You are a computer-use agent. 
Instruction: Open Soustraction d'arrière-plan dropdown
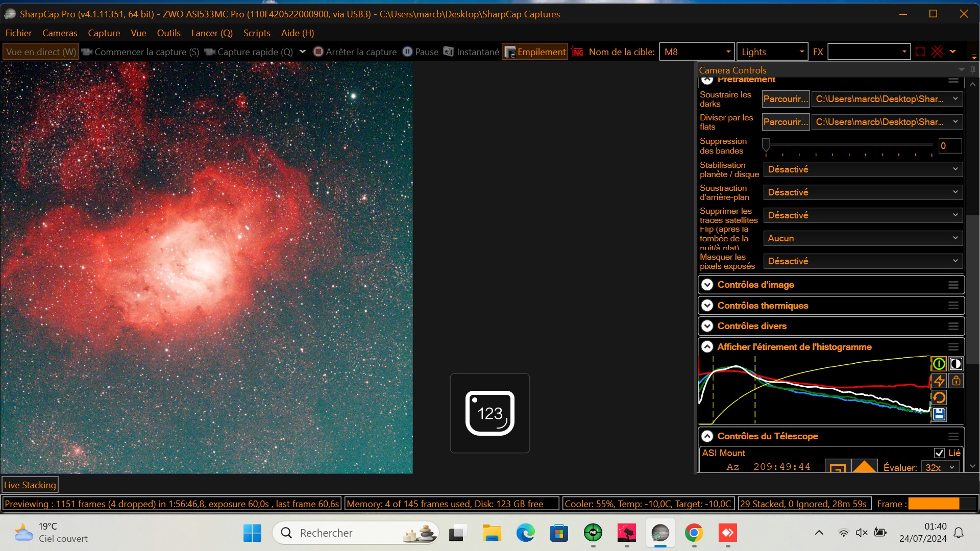863,192
